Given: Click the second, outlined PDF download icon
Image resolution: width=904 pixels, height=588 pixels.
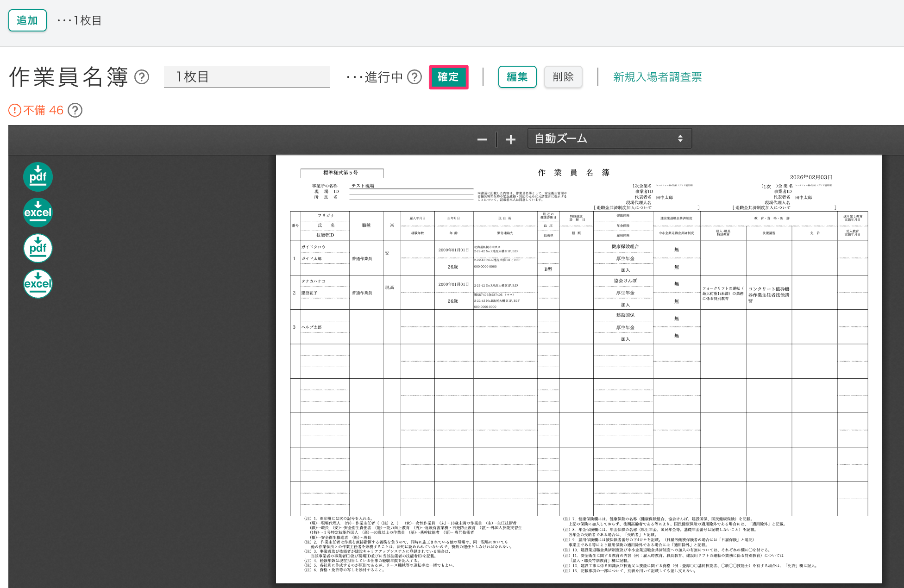Looking at the screenshot, I should click(x=38, y=248).
